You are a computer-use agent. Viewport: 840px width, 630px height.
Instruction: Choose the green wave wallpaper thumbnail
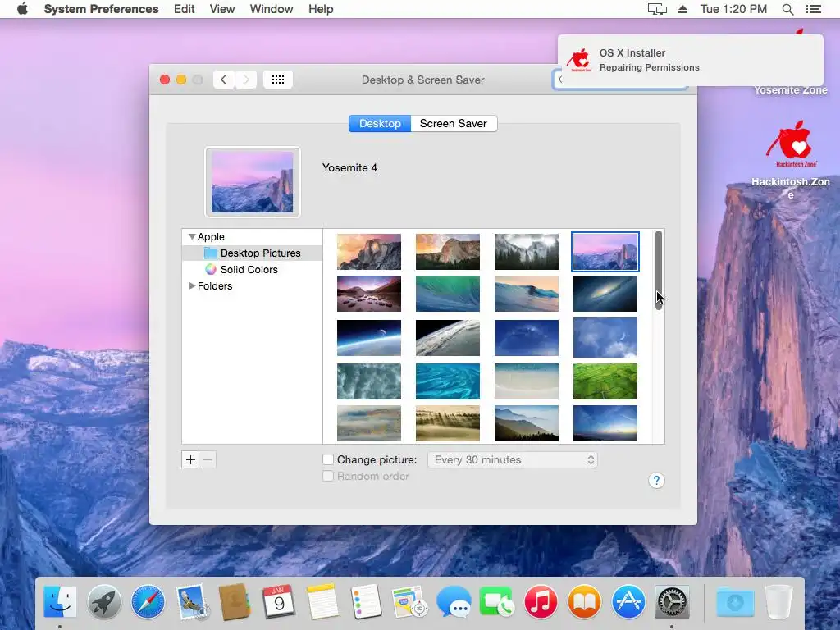pos(448,294)
